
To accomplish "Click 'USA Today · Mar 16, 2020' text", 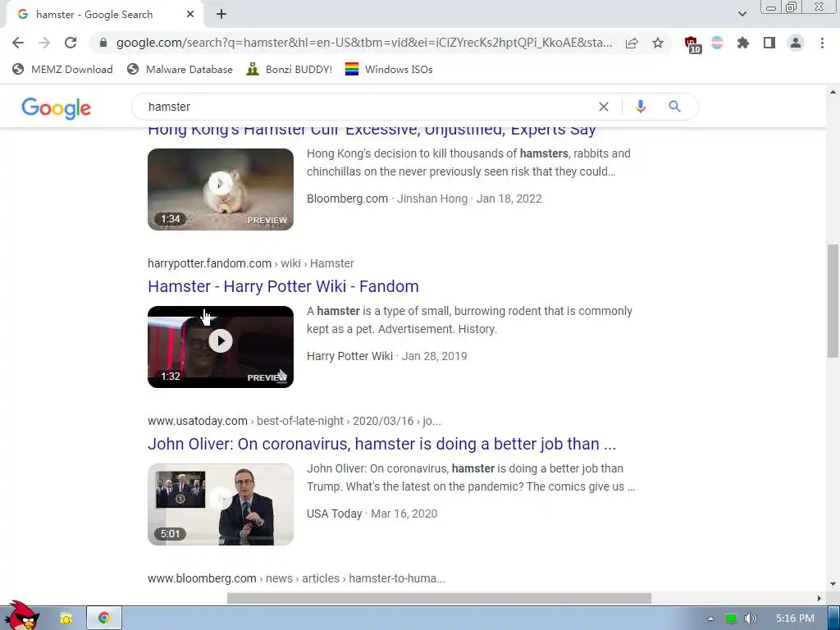I will (372, 514).
